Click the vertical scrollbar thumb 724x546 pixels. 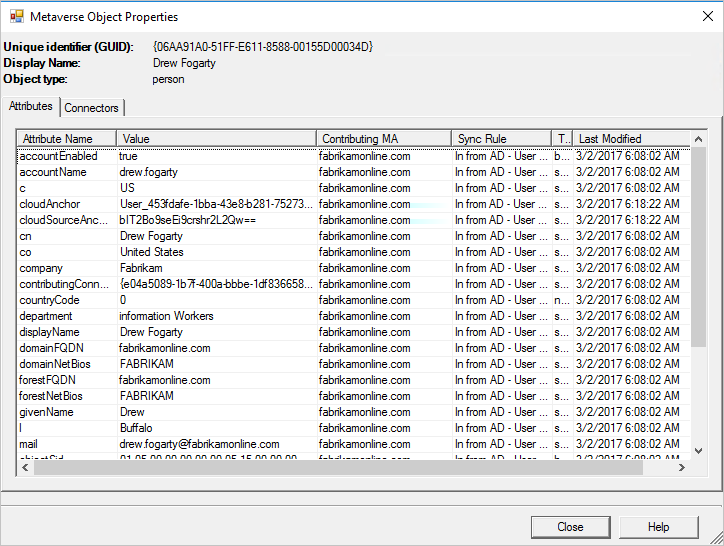point(699,247)
